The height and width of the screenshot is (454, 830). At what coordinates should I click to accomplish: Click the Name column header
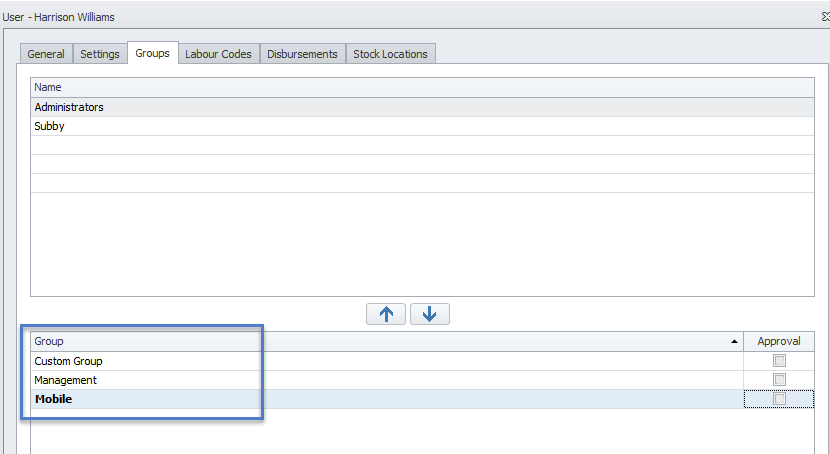(48, 87)
